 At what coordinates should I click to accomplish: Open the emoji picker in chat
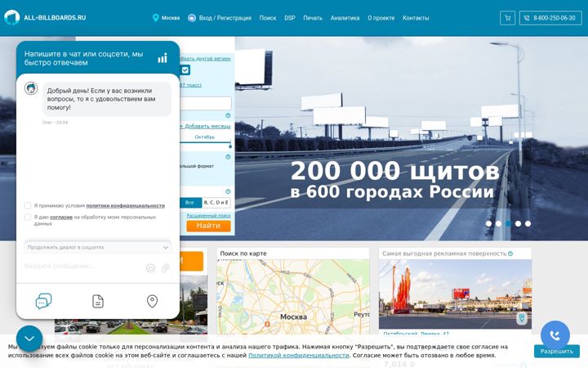[x=150, y=267]
